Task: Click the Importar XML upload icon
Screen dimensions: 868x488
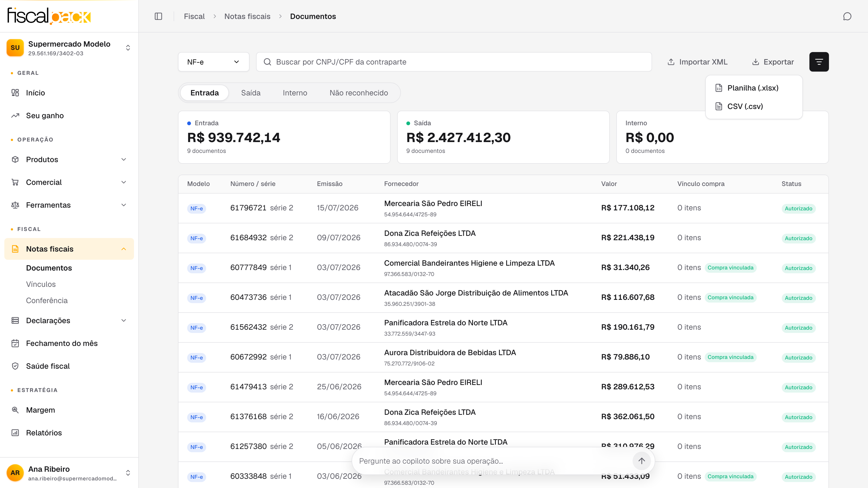Action: pyautogui.click(x=671, y=62)
